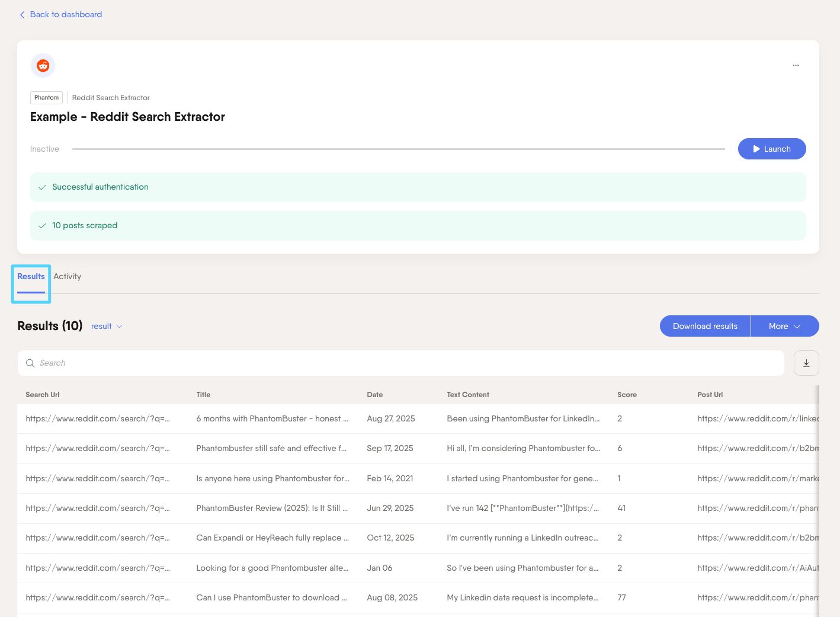Click the Search Url column header
The height and width of the screenshot is (617, 840).
tap(43, 395)
